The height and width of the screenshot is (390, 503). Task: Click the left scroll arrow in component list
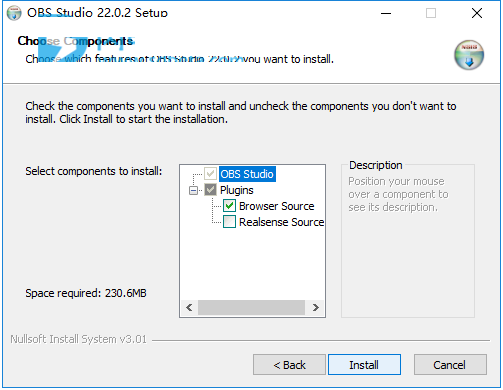click(189, 307)
